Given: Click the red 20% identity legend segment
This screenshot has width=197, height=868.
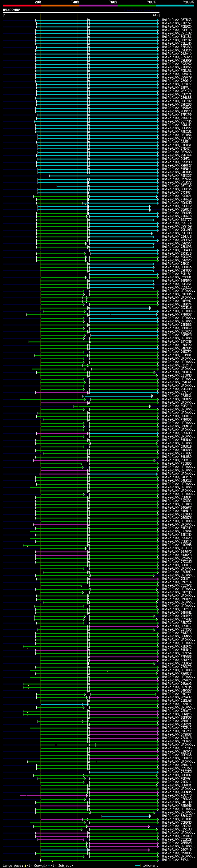Looking at the screenshot, I should (x=22, y=6).
